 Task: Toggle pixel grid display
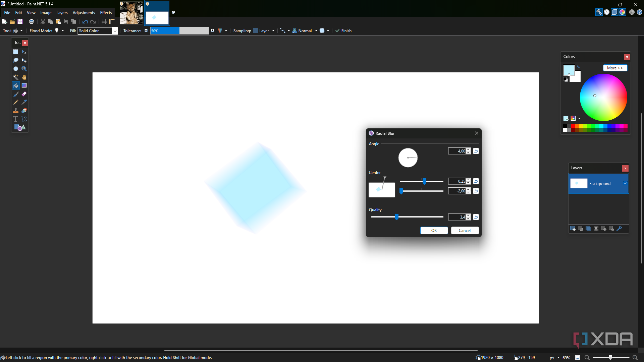click(x=104, y=21)
